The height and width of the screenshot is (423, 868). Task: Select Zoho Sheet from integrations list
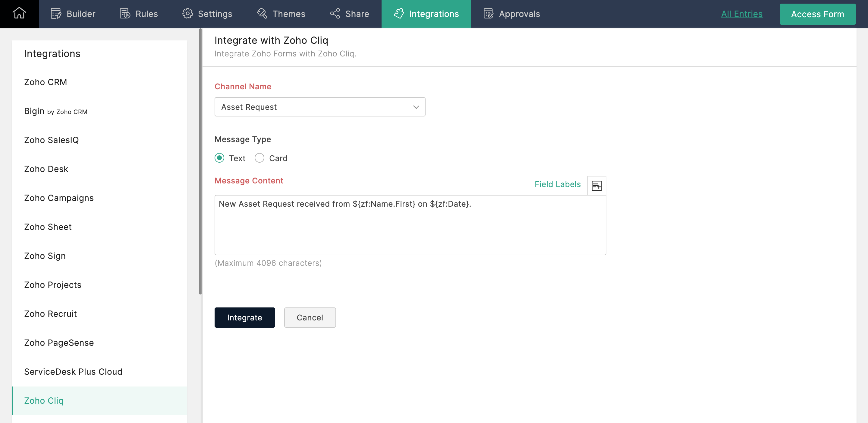point(48,227)
